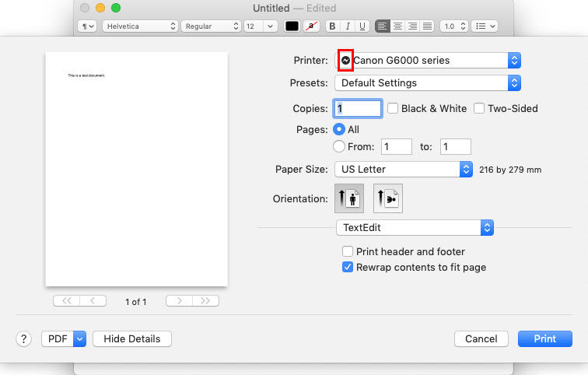Open print dialog help button

click(x=23, y=339)
